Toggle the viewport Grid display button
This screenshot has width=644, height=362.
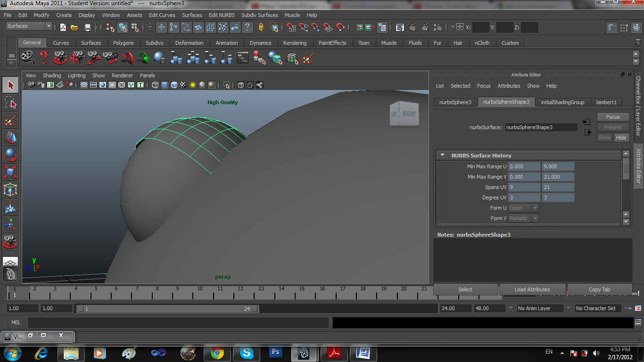coord(84,85)
